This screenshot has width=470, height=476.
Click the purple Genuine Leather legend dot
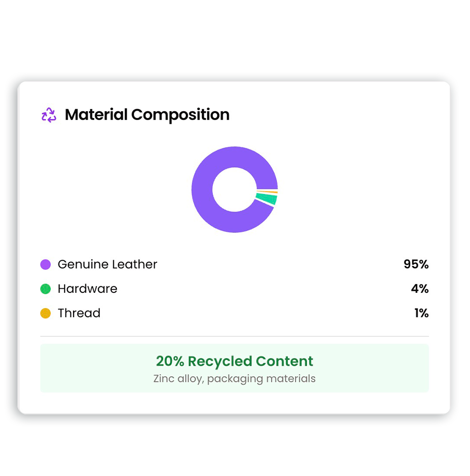point(46,264)
